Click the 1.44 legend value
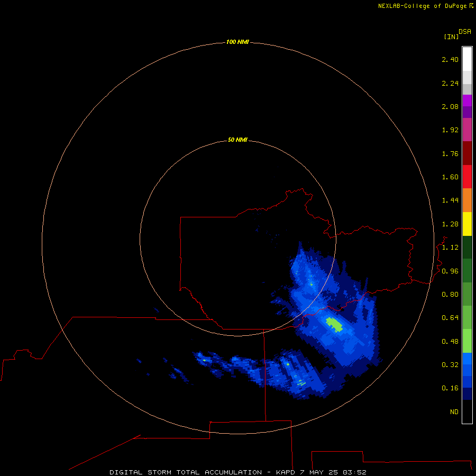Viewport: 476px width, 476px height. [450, 200]
